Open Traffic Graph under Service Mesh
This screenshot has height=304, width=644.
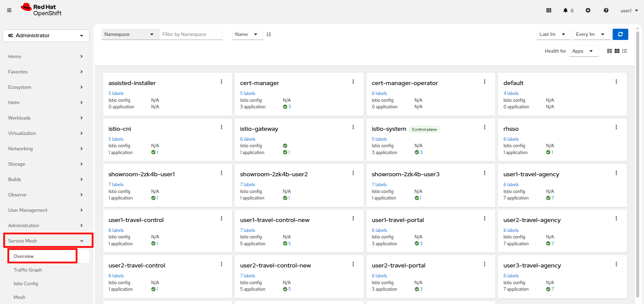(28, 270)
